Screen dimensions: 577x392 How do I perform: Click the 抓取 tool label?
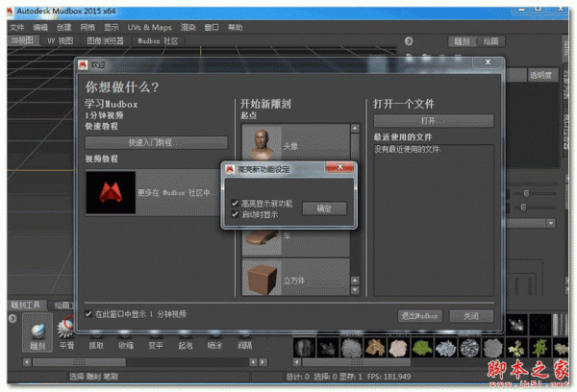(96, 345)
